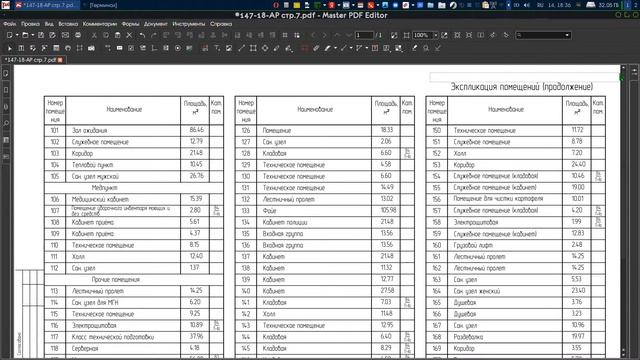Screen dimensions: 640x360
Task: Select the Checkbox form field tool
Action: tap(131, 48)
